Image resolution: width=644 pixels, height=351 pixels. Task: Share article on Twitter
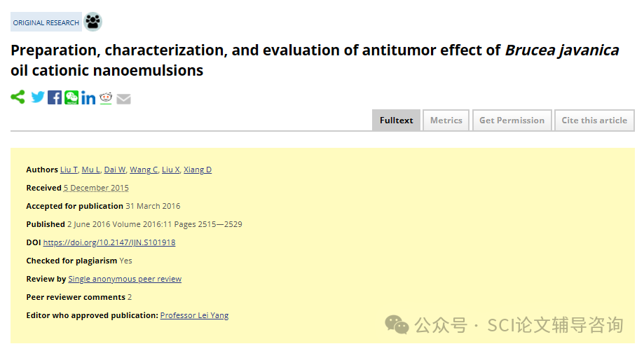(38, 97)
